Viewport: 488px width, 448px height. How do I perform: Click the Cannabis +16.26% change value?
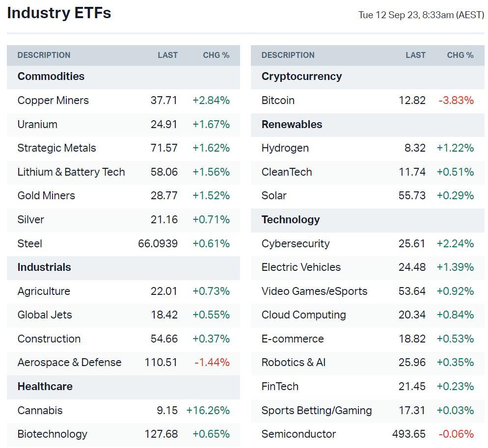(208, 411)
